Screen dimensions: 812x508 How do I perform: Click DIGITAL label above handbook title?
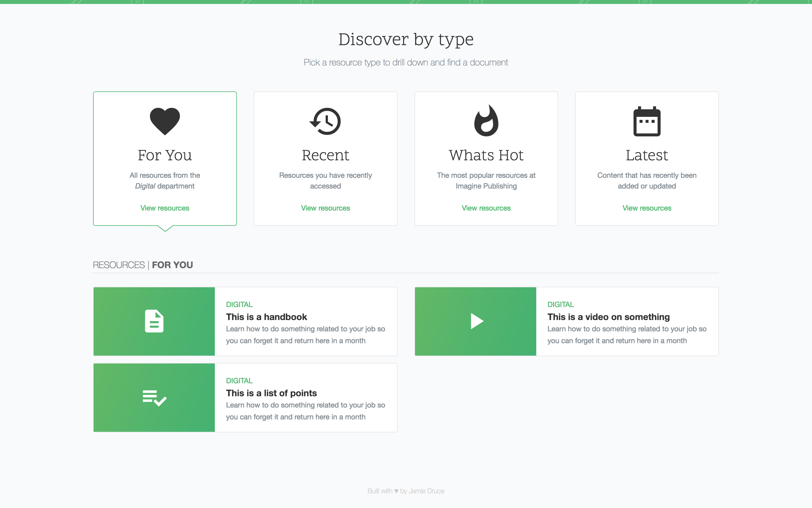click(239, 305)
